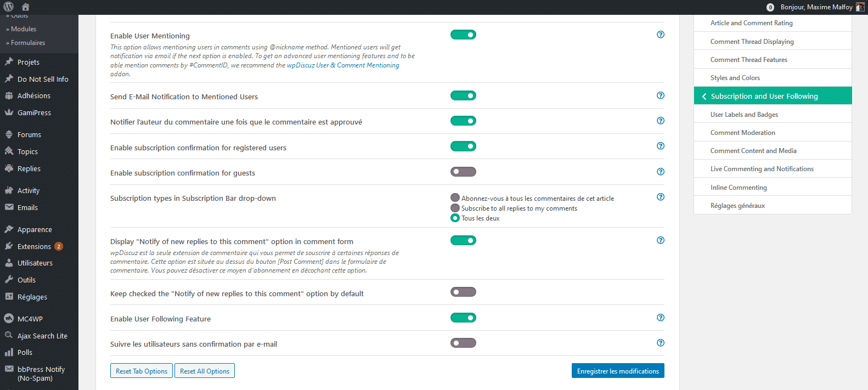
Task: Toggle Enable User Mentioning switch
Action: tap(463, 35)
